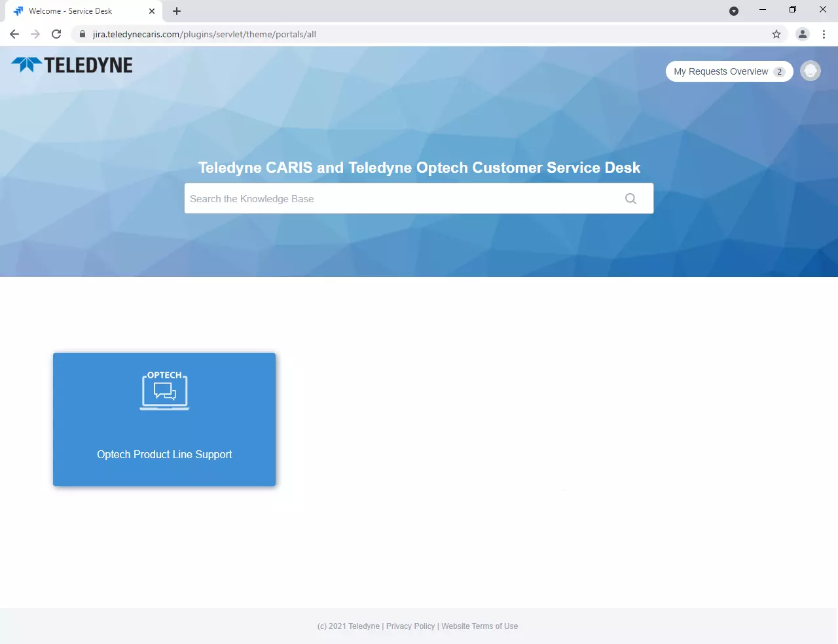Click the (c) 2021 Teledyne text
This screenshot has height=644, width=838.
348,626
